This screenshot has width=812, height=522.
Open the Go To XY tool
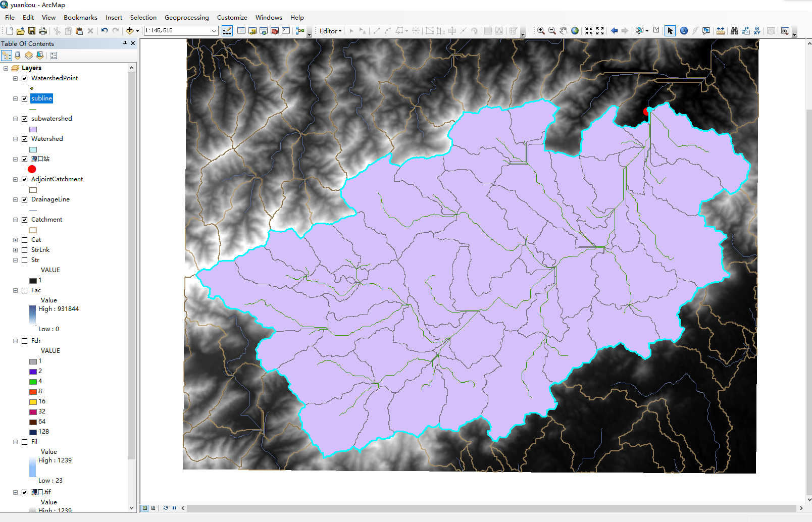pos(757,30)
